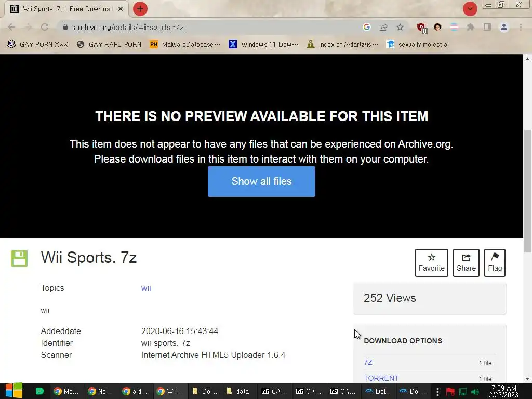Image resolution: width=532 pixels, height=399 pixels.
Task: Open the green chat app in taskbar
Action: click(39, 391)
